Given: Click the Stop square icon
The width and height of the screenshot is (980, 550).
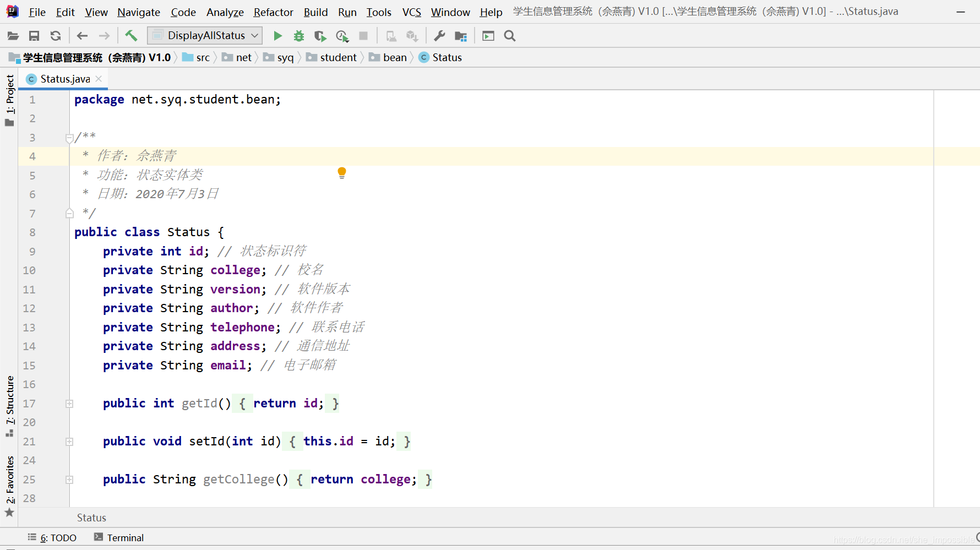Looking at the screenshot, I should point(363,36).
